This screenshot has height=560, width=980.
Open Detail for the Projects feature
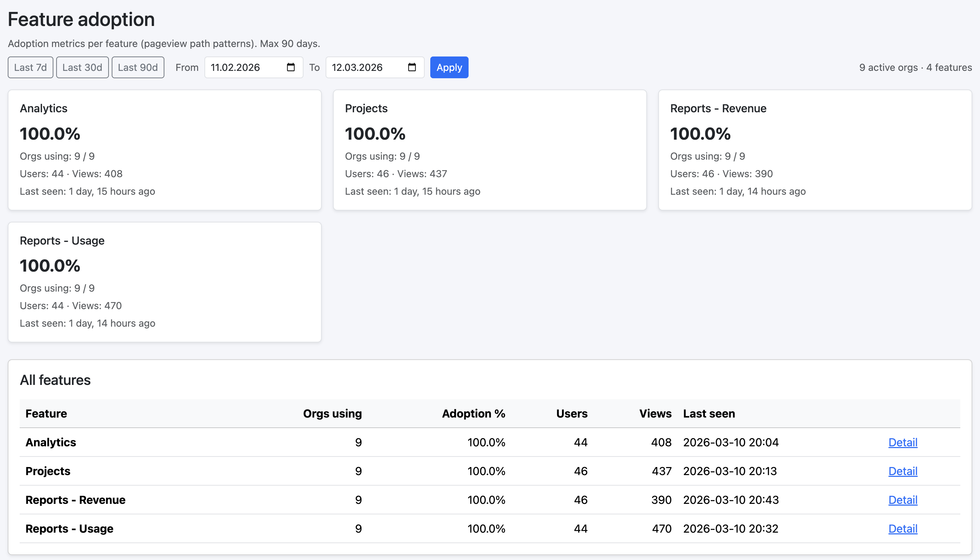(x=903, y=471)
